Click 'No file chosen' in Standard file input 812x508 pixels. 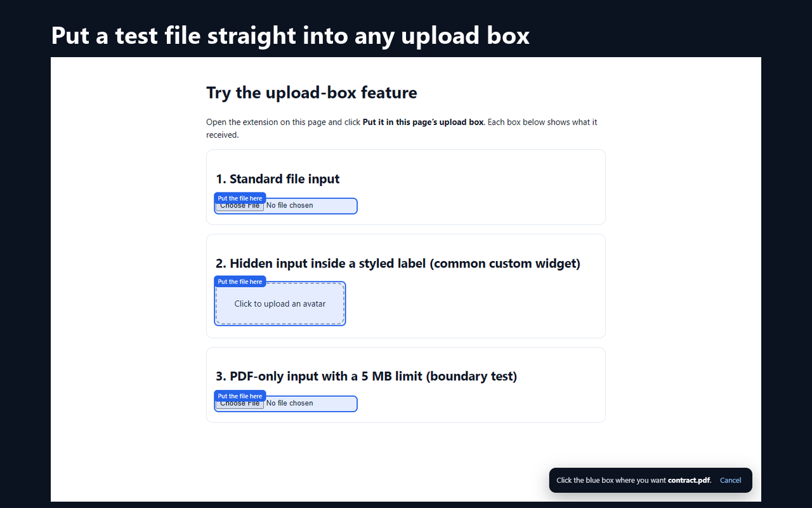(290, 205)
